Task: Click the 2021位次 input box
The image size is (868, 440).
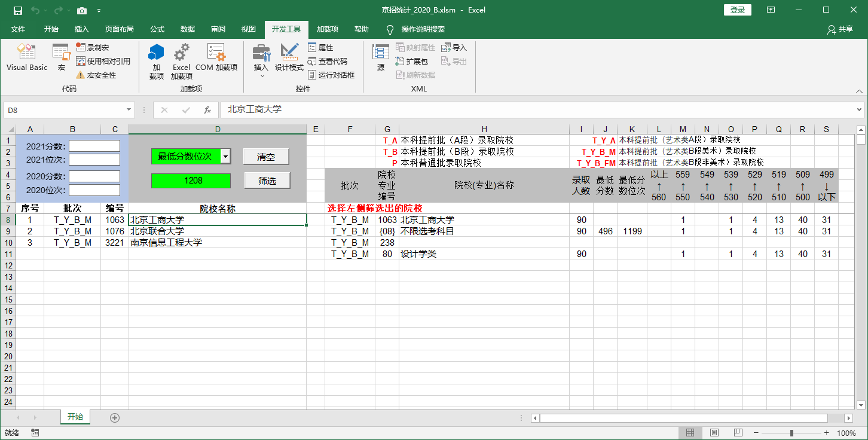Action: (94, 160)
